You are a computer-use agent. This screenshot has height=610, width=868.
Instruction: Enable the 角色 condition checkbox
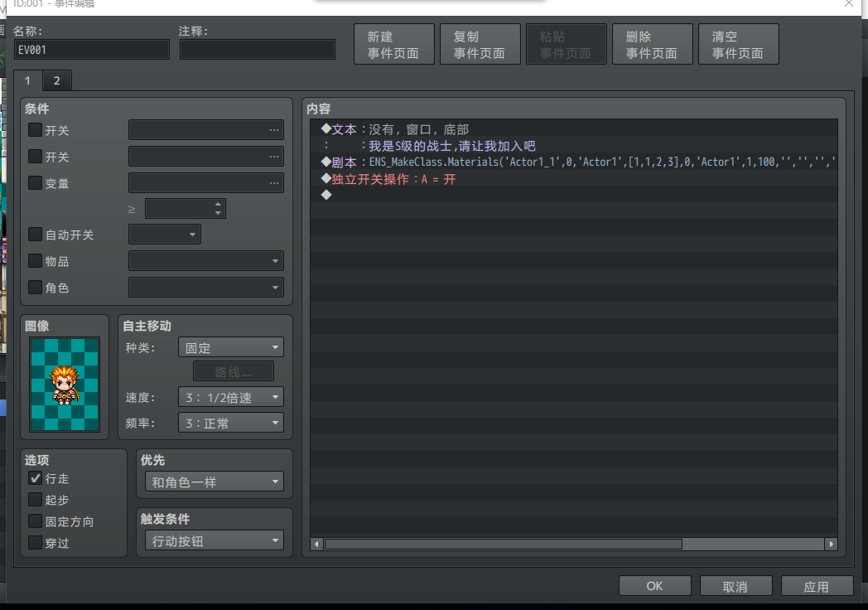click(35, 287)
